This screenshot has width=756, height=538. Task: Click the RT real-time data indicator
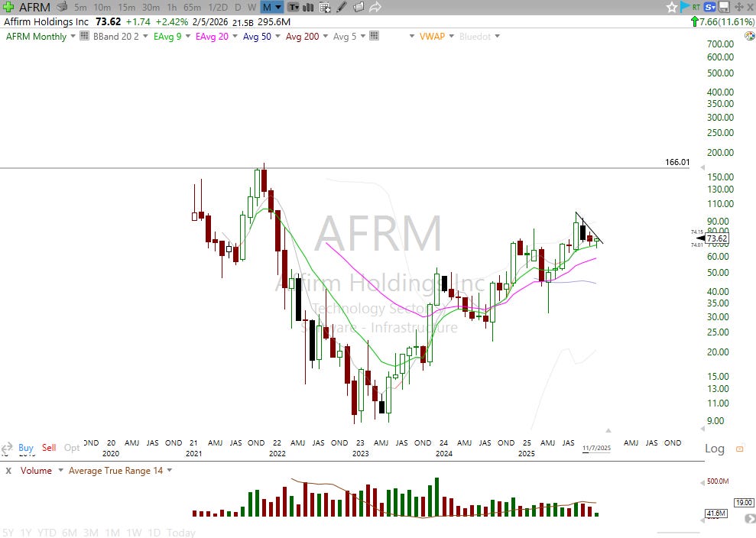(x=696, y=7)
